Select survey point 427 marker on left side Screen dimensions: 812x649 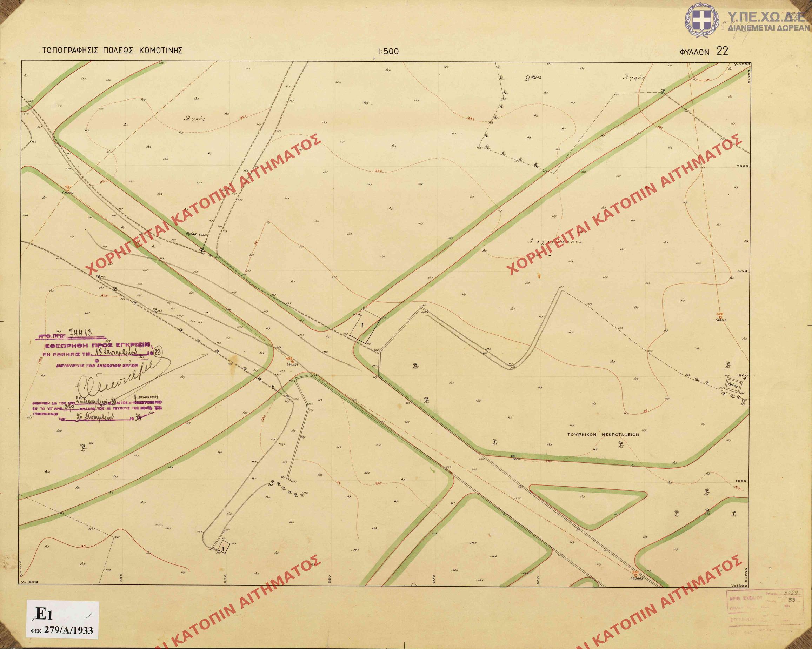pos(68,189)
